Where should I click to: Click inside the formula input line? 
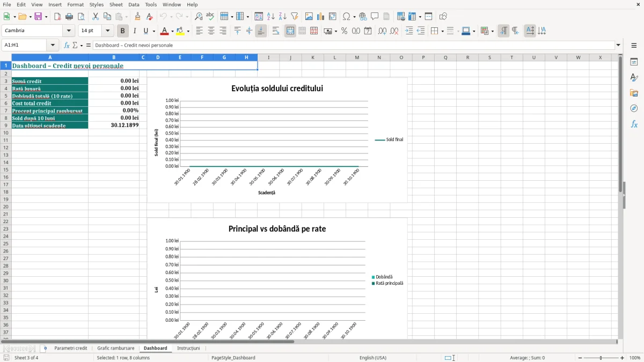pyautogui.click(x=353, y=46)
